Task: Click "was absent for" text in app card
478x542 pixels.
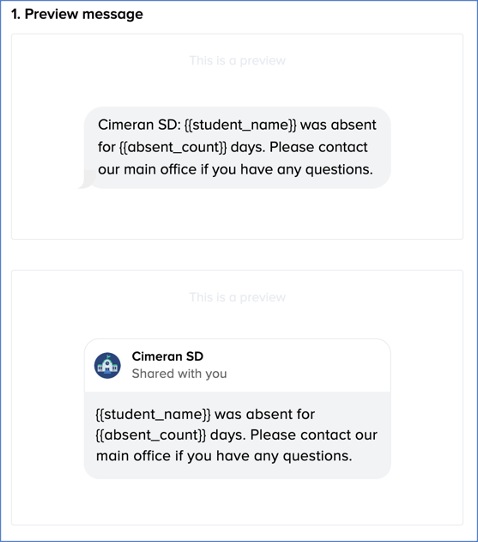Action: point(265,414)
